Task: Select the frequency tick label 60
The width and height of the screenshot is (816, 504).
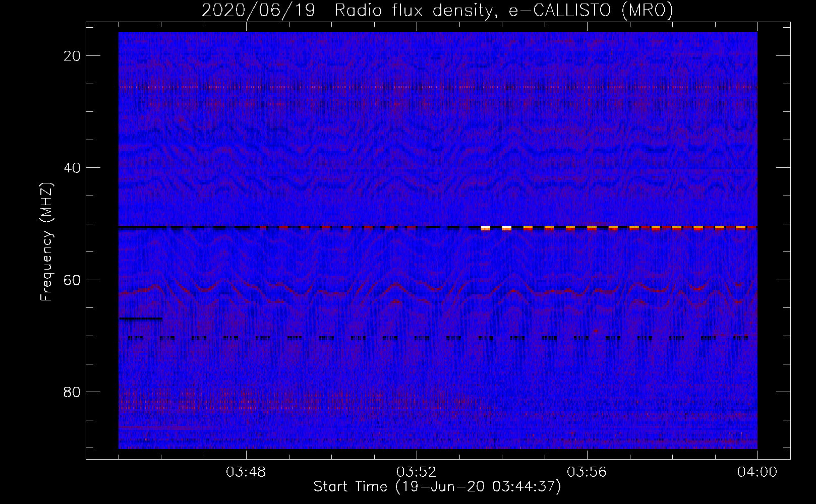Action: [x=73, y=280]
